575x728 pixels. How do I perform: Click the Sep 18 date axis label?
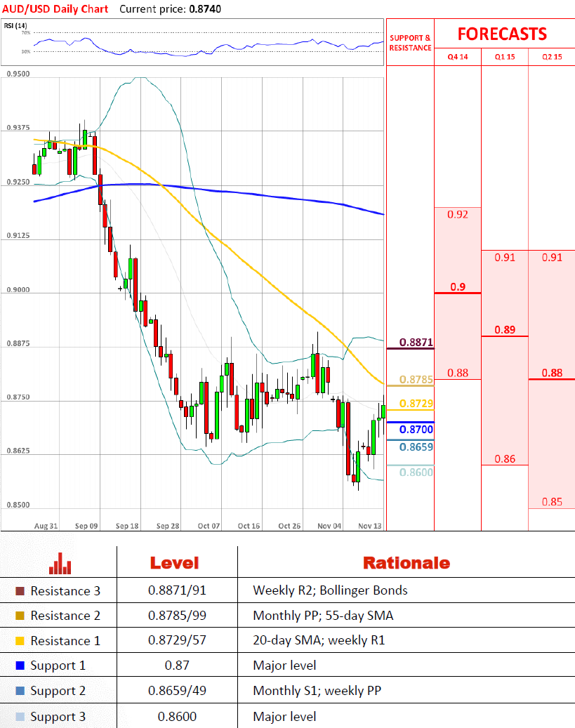pyautogui.click(x=127, y=526)
